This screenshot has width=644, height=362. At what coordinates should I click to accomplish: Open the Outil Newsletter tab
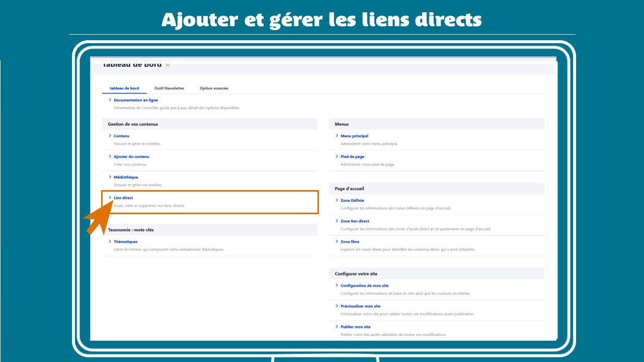tap(169, 88)
